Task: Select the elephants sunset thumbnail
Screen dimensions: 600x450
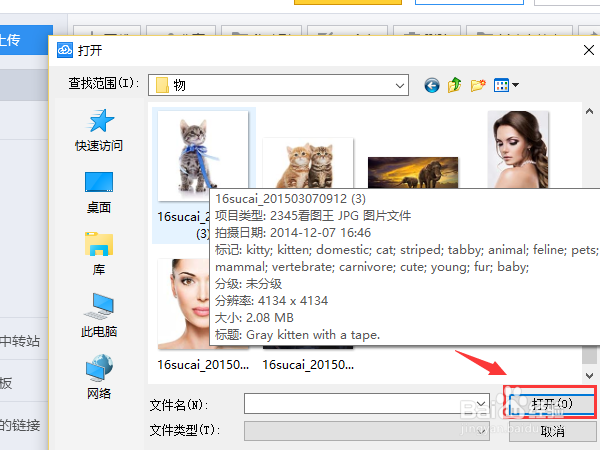Action: tap(412, 172)
